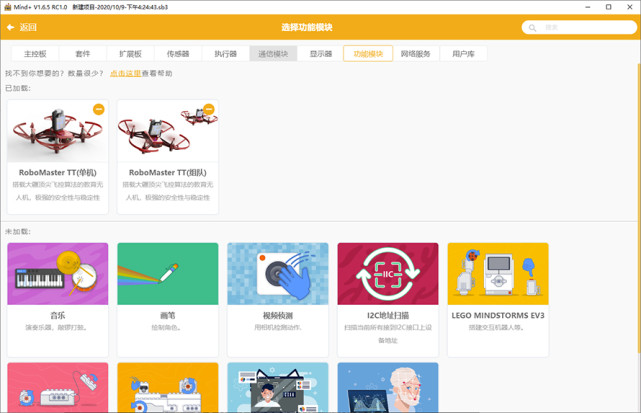Click the search magnifier icon
This screenshot has width=641, height=413.
tap(532, 28)
